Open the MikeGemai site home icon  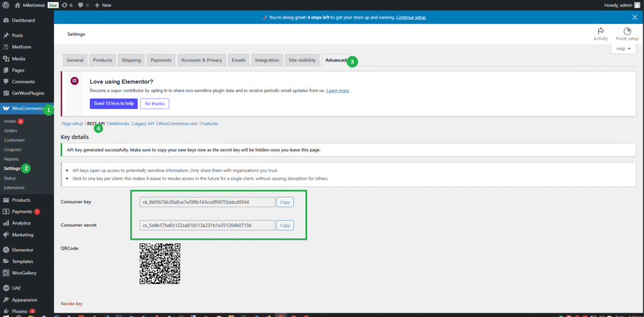(17, 5)
